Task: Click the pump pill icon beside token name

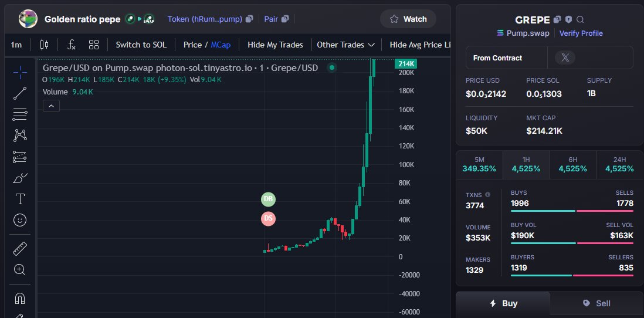Action: (x=130, y=19)
